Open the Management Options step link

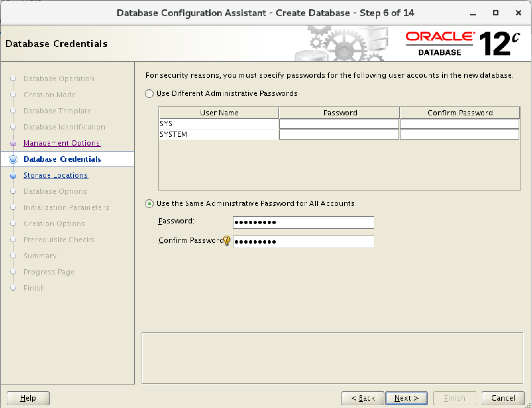tap(62, 143)
